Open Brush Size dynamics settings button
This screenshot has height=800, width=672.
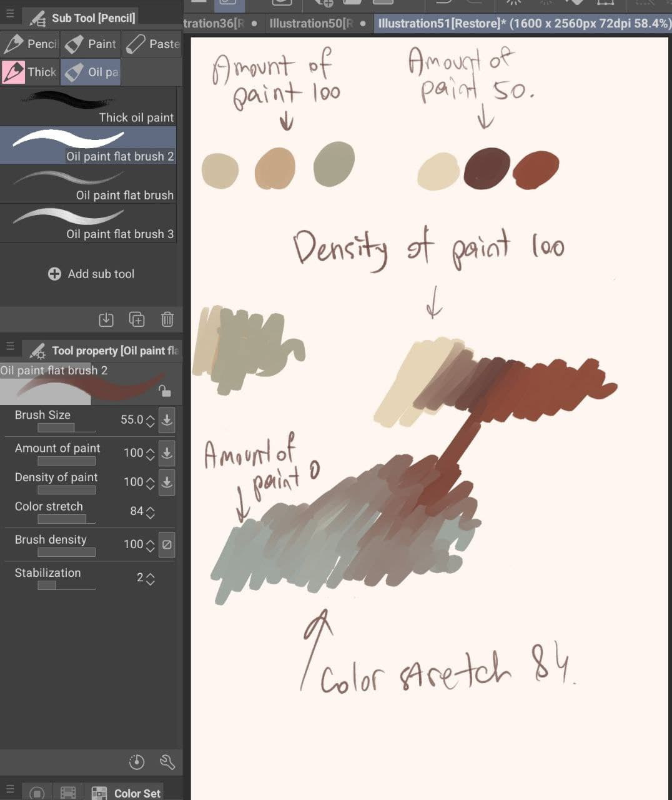(167, 419)
